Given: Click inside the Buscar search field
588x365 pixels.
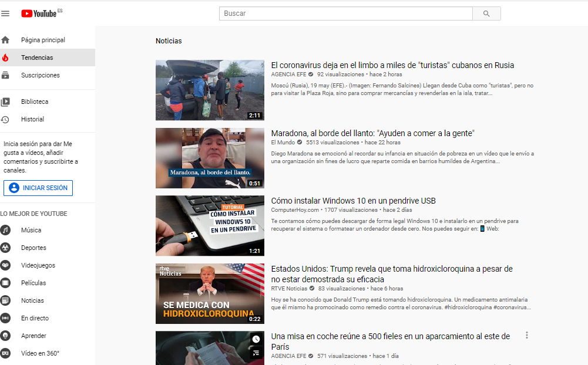Looking at the screenshot, I should pyautogui.click(x=345, y=13).
